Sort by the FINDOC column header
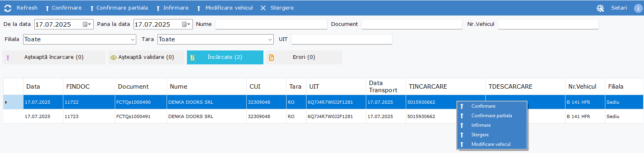The height and width of the screenshot is (153, 644). (89, 87)
